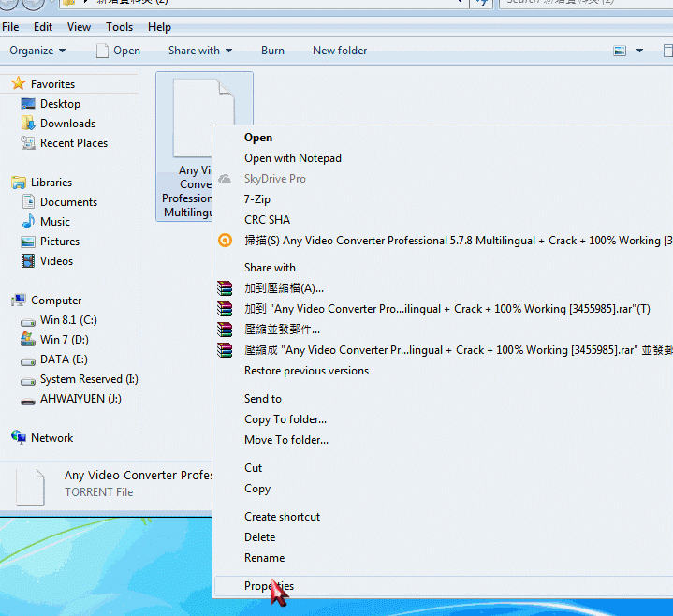Click the System Reserved (I:) drive icon
This screenshot has height=616, width=673.
click(x=28, y=381)
